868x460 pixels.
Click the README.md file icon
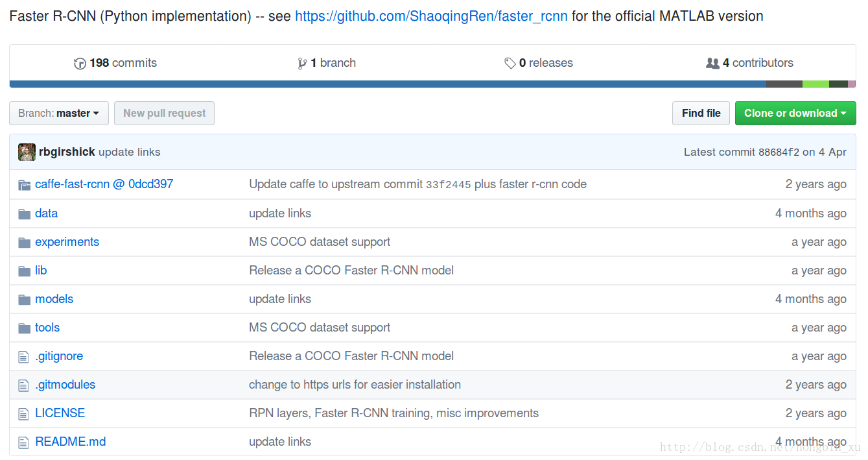tap(24, 442)
